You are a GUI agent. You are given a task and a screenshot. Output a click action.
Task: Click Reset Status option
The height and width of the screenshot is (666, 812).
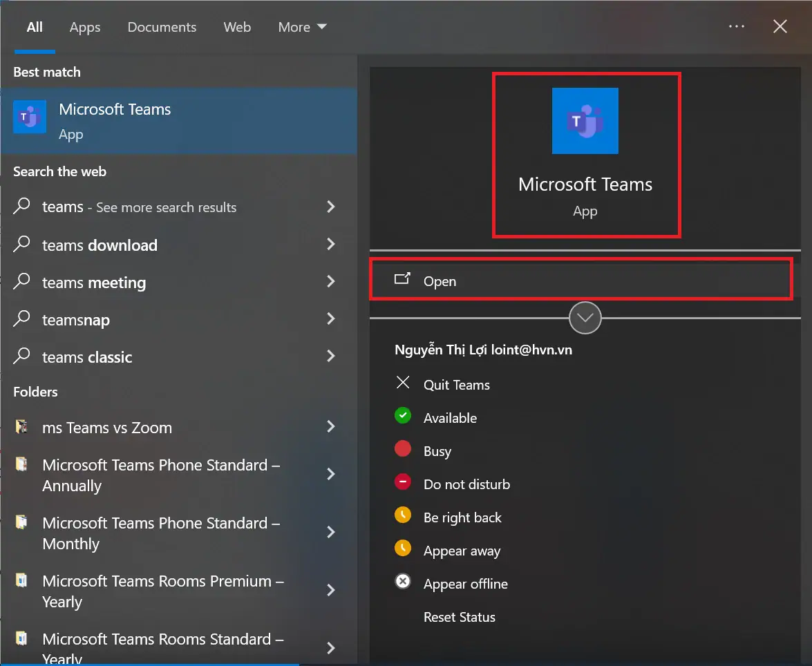point(459,617)
